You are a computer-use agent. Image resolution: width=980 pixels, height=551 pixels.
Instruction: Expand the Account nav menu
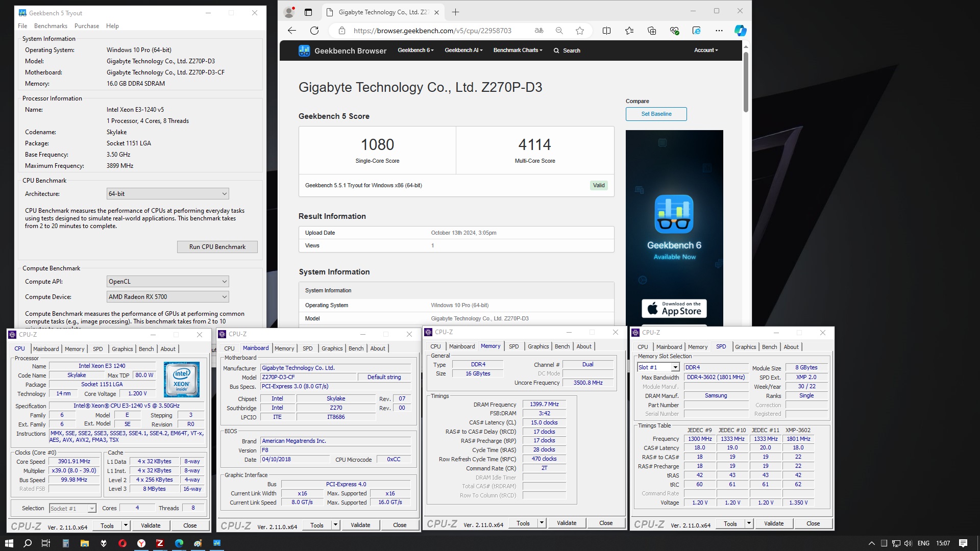(706, 51)
